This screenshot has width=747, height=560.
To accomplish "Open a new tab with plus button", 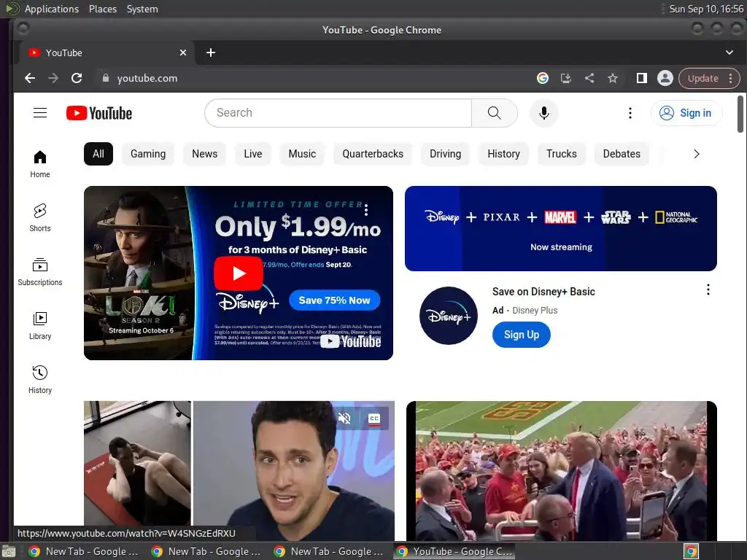I will click(x=211, y=52).
